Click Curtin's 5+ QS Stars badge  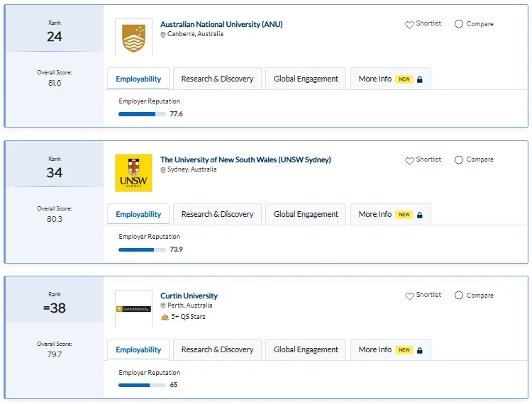pyautogui.click(x=183, y=317)
